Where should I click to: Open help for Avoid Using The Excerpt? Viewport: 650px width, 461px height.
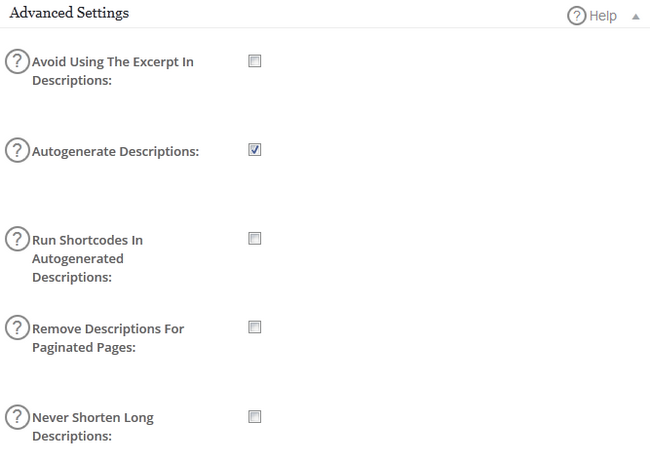click(x=17, y=62)
